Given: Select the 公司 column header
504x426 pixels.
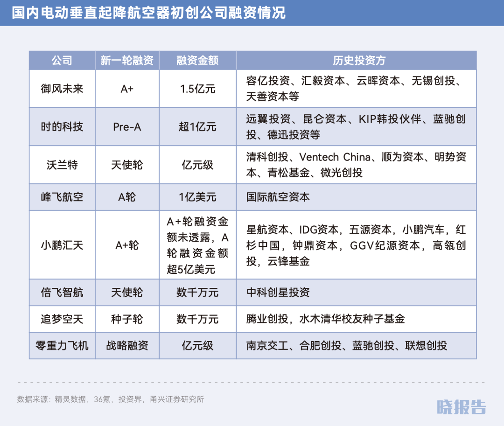Looking at the screenshot, I should pos(62,61).
